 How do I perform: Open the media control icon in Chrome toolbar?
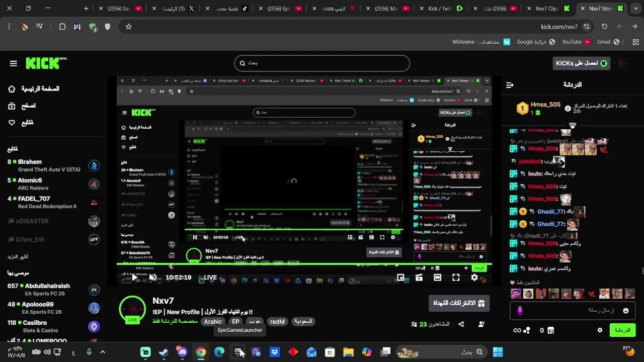(40, 27)
